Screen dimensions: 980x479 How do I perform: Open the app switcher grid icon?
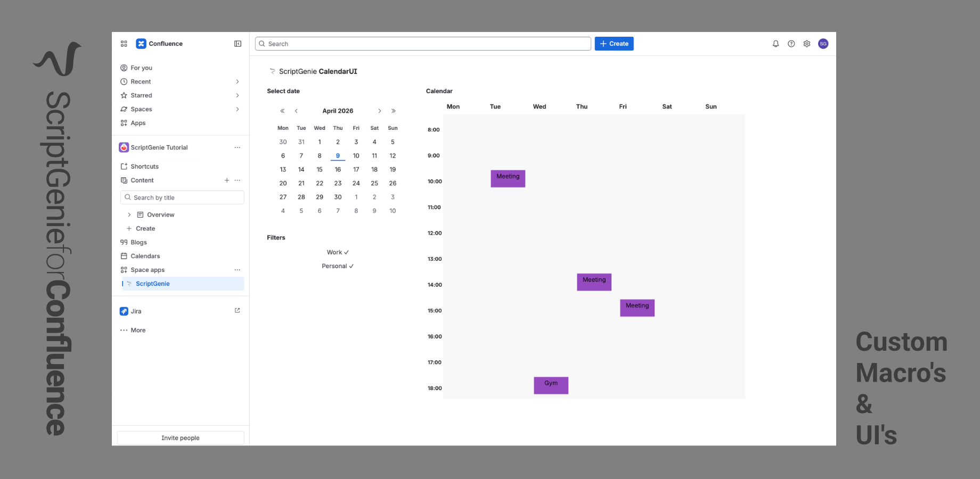click(124, 44)
